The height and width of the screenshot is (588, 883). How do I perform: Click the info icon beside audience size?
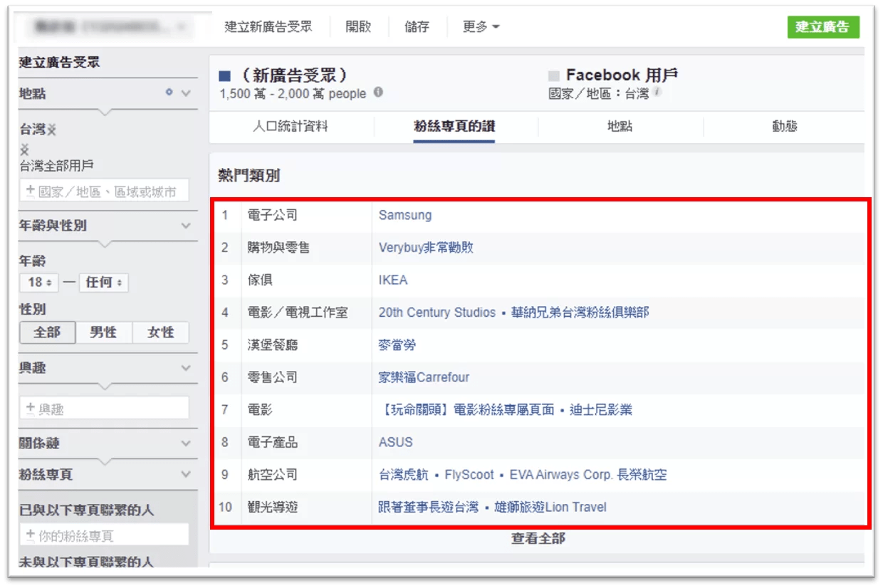point(378,93)
